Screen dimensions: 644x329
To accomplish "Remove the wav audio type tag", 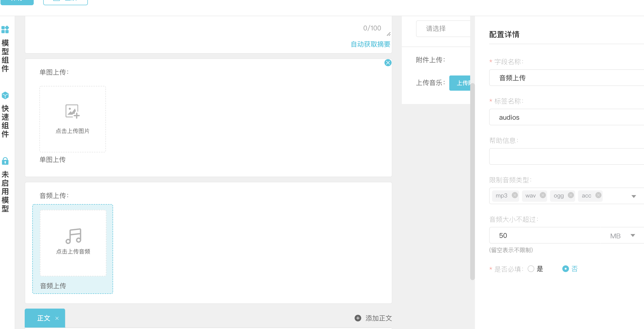I will point(543,195).
